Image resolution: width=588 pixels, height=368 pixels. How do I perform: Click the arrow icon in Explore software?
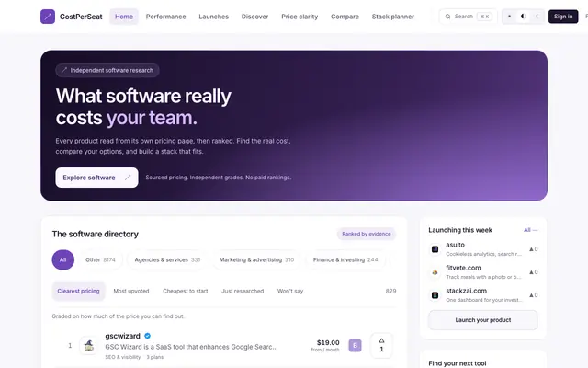128,178
